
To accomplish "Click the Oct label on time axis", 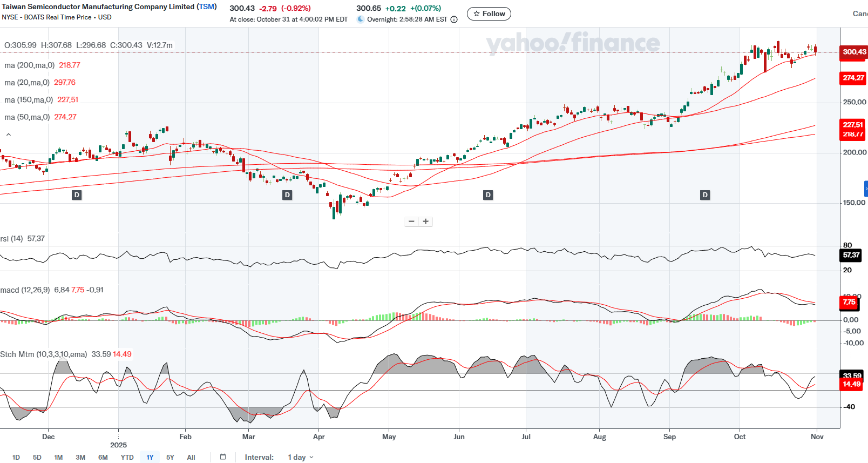I will pyautogui.click(x=740, y=437).
